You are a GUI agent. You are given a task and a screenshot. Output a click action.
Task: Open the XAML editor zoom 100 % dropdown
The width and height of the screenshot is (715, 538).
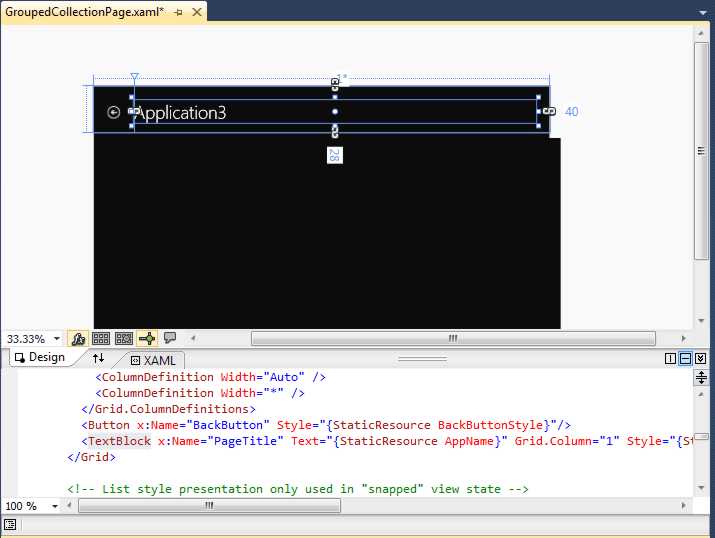(x=56, y=506)
